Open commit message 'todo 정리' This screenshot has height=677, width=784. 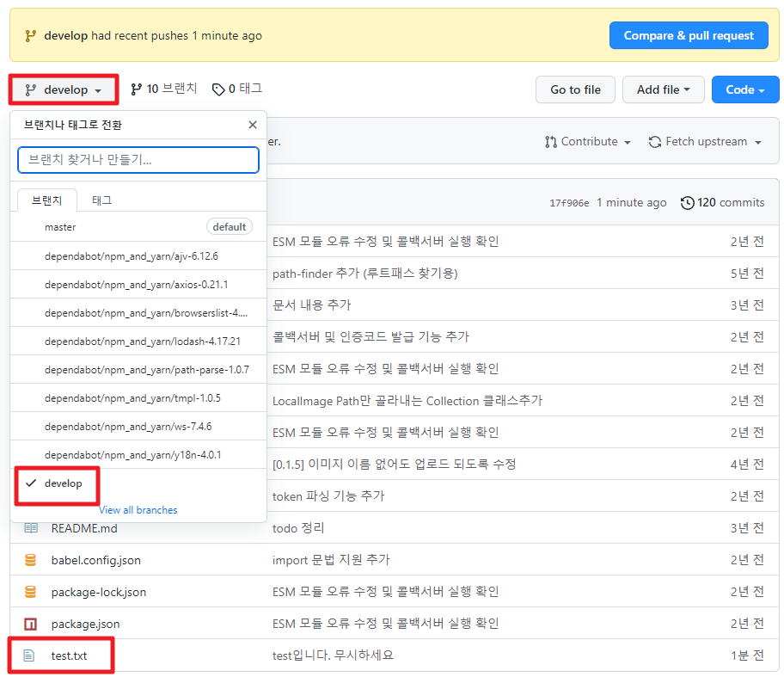(298, 528)
